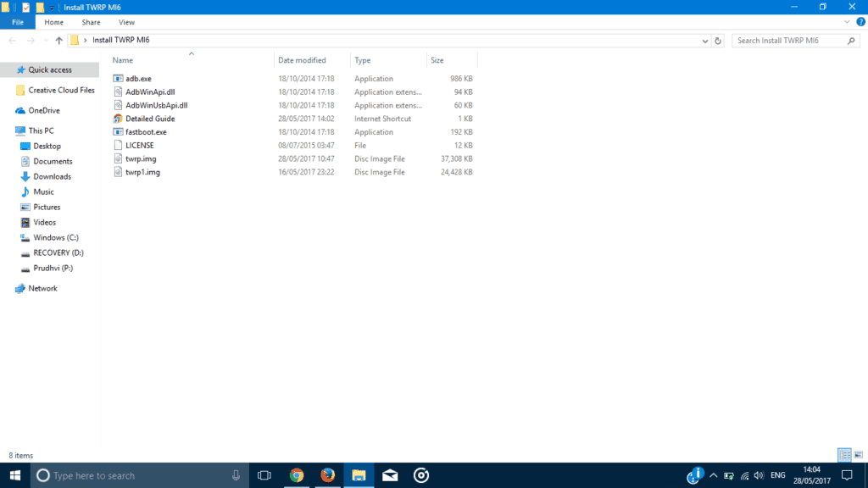868x488 pixels.
Task: Open the Windows Start menu
Action: coord(15,475)
